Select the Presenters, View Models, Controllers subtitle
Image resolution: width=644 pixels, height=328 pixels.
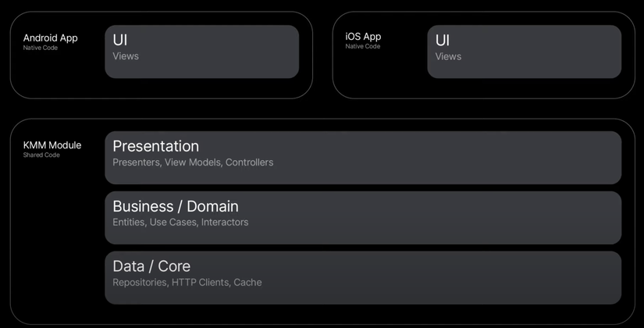tap(193, 162)
